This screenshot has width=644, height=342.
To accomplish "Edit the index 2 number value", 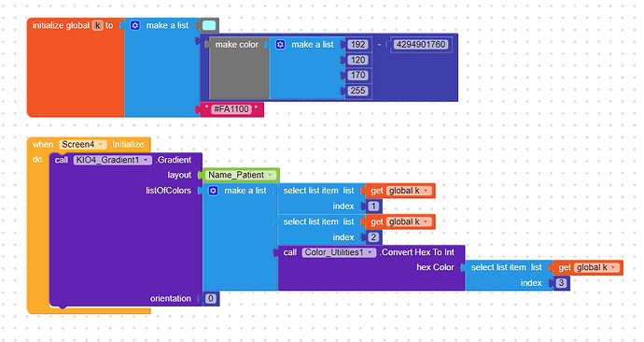I will click(x=373, y=237).
